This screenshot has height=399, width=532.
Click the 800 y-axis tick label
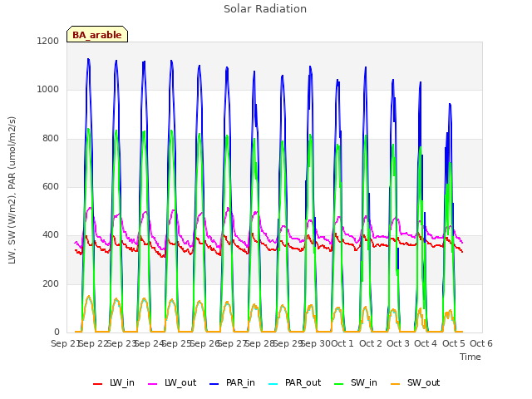coord(51,139)
